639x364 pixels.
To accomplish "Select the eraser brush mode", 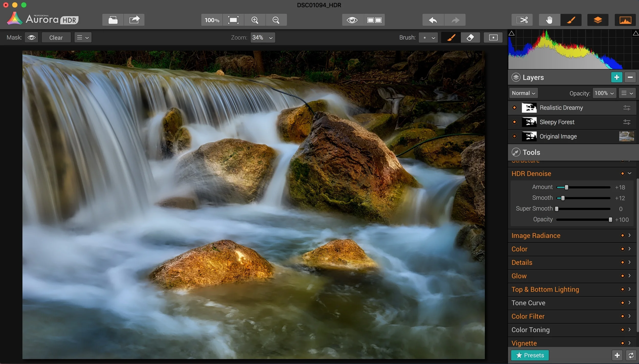I will 470,38.
